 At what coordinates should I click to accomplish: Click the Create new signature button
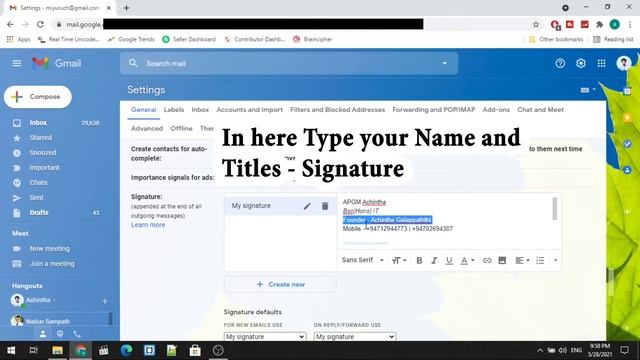click(x=280, y=284)
